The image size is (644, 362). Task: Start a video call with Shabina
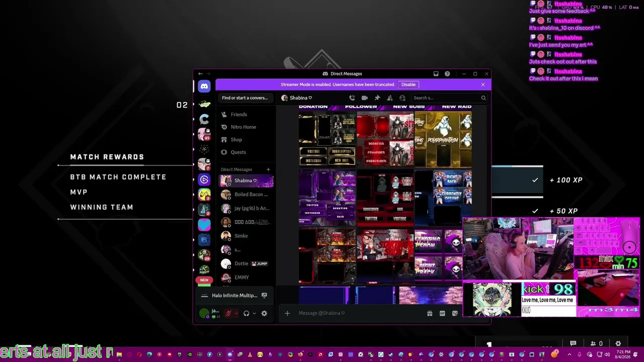click(364, 98)
